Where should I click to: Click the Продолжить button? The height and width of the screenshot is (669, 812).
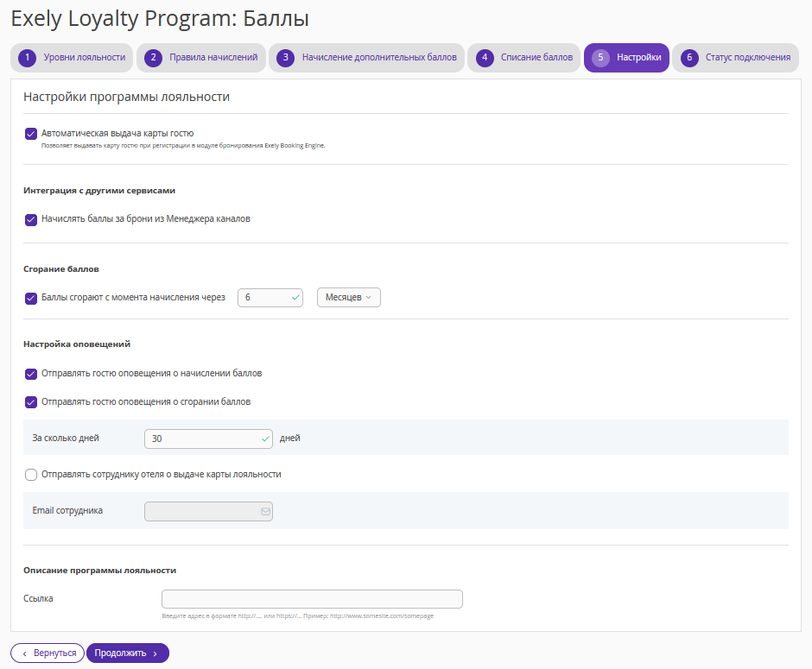click(x=127, y=653)
